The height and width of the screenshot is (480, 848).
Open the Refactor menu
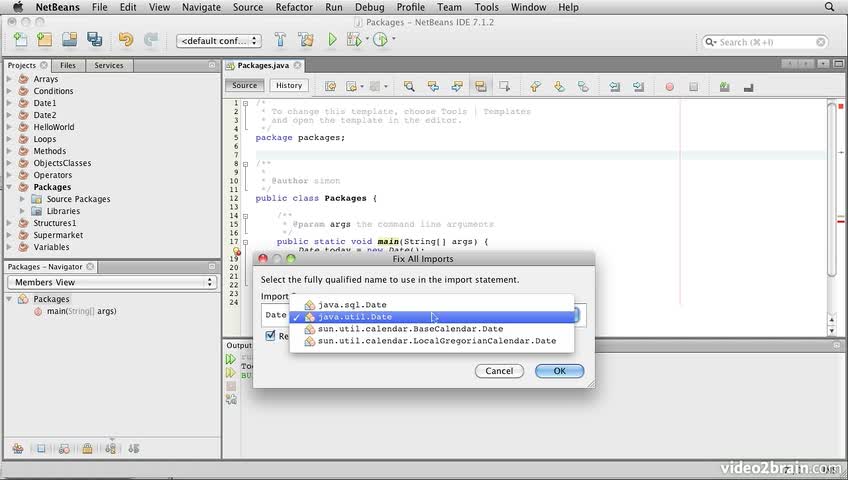pyautogui.click(x=294, y=7)
